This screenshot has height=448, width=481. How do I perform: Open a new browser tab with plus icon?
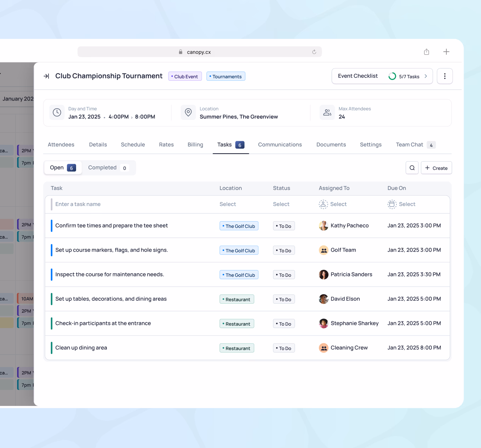[446, 52]
